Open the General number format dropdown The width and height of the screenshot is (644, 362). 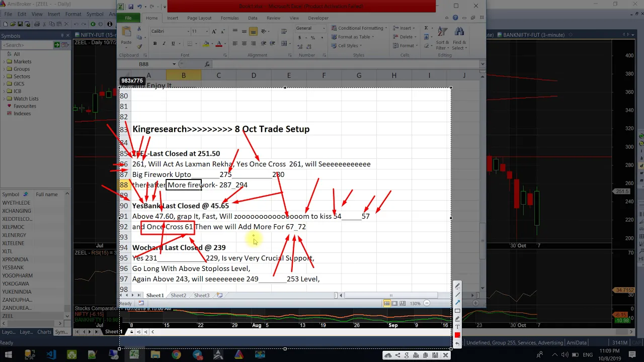[x=324, y=28]
